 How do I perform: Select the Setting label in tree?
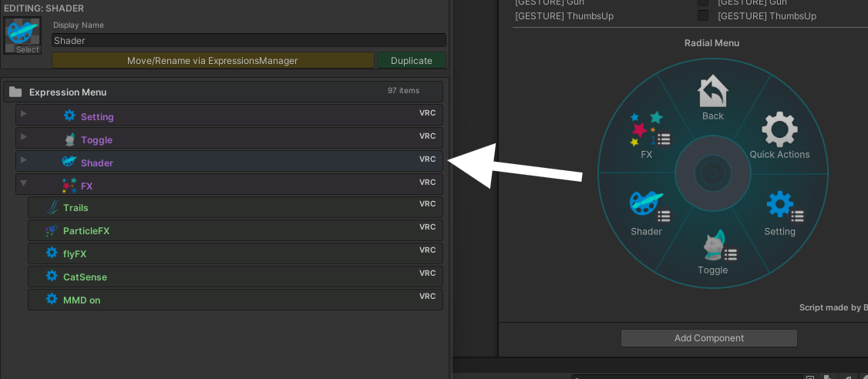(x=97, y=117)
